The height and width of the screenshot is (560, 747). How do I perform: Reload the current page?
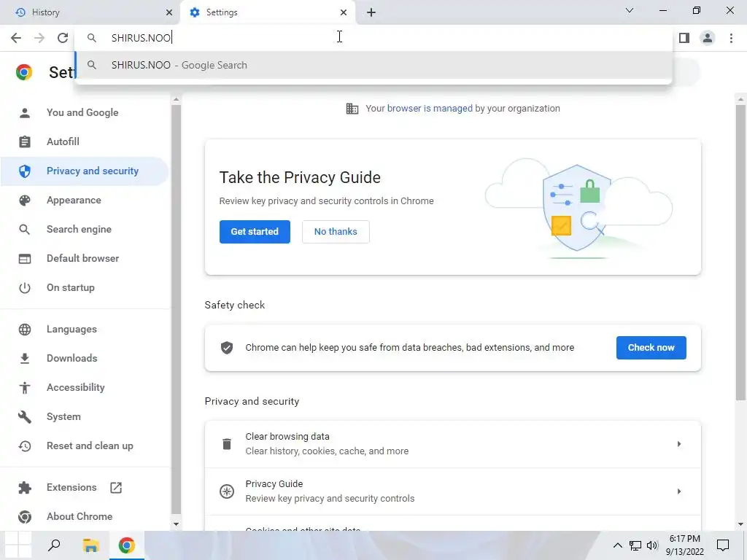(63, 38)
